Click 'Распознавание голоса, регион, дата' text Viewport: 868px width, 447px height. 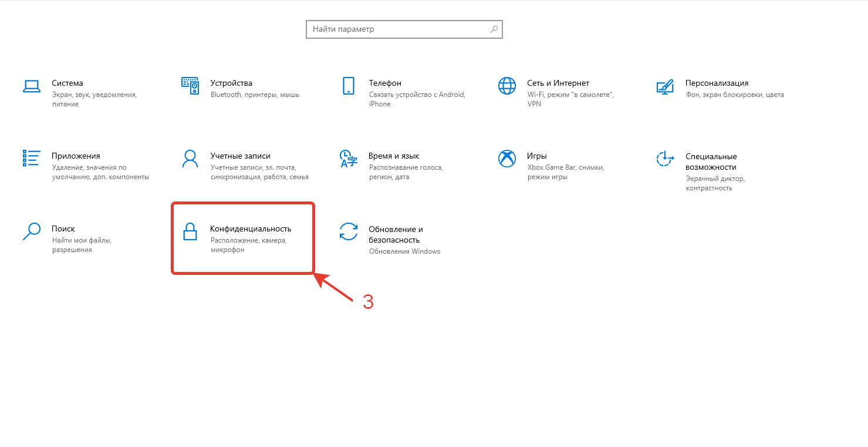click(406, 172)
